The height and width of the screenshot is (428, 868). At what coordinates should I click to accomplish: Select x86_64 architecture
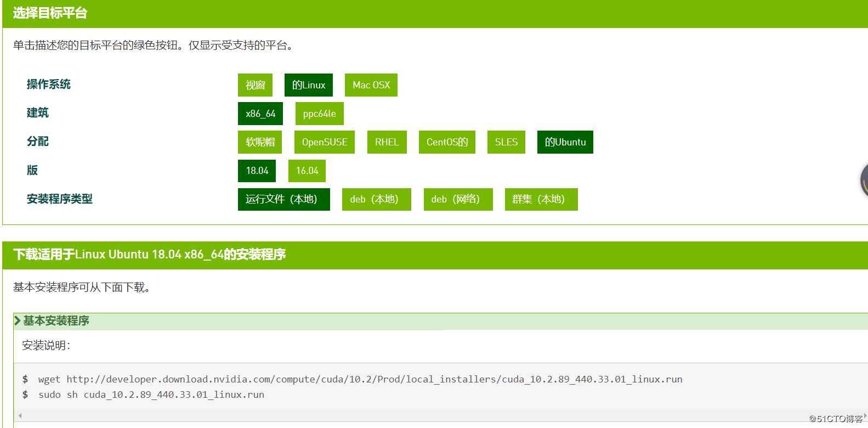point(260,114)
